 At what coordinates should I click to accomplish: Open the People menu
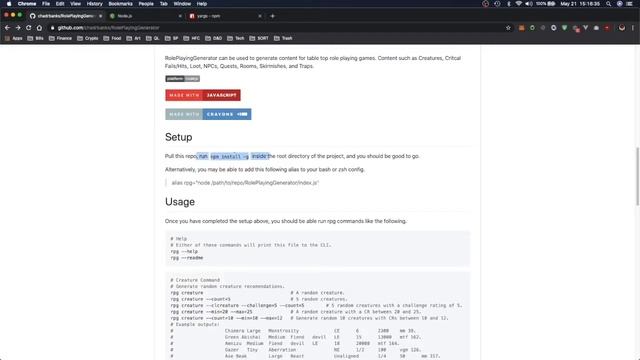[x=146, y=4]
